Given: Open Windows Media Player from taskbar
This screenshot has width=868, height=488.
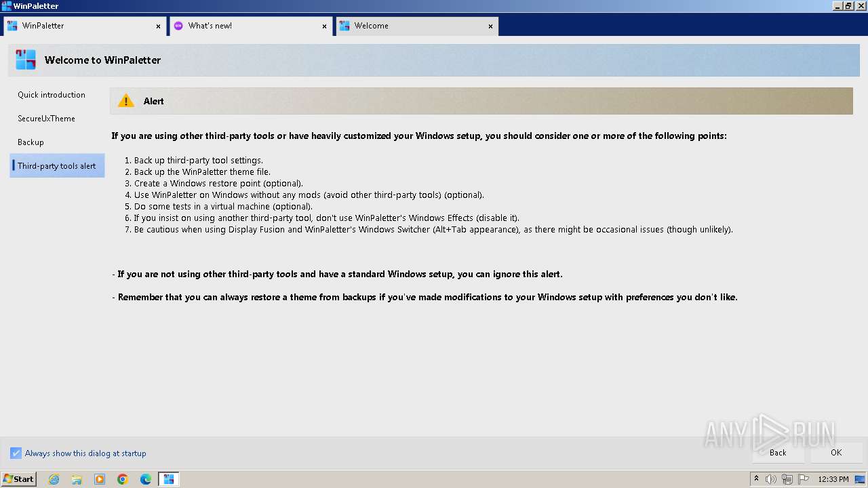Looking at the screenshot, I should (100, 479).
